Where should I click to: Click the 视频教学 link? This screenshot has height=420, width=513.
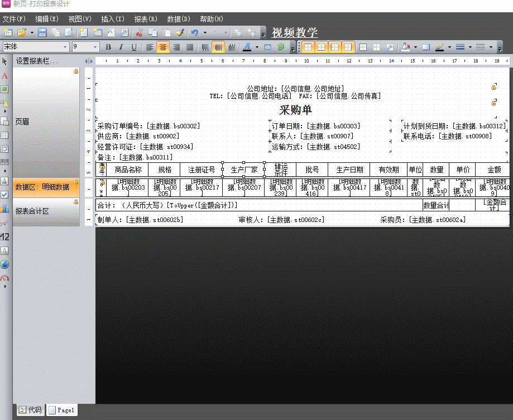295,32
